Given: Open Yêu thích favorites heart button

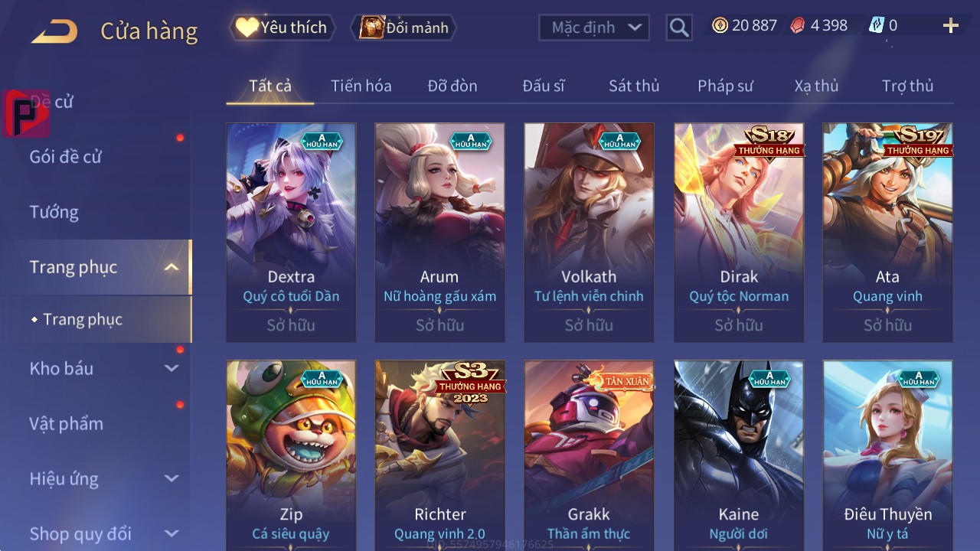Looking at the screenshot, I should (x=282, y=28).
